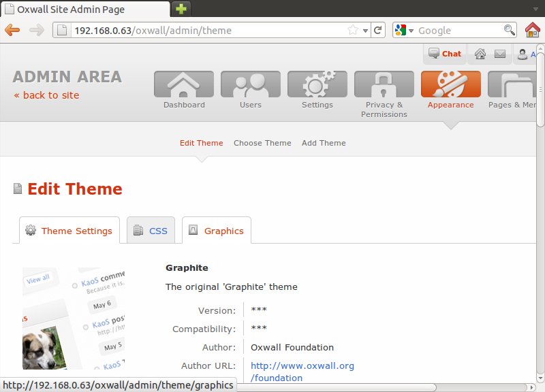Click the site home icon in console

(480, 54)
